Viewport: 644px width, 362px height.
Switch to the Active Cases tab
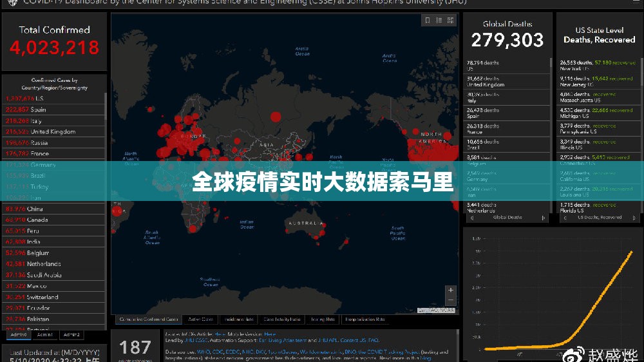(200, 319)
